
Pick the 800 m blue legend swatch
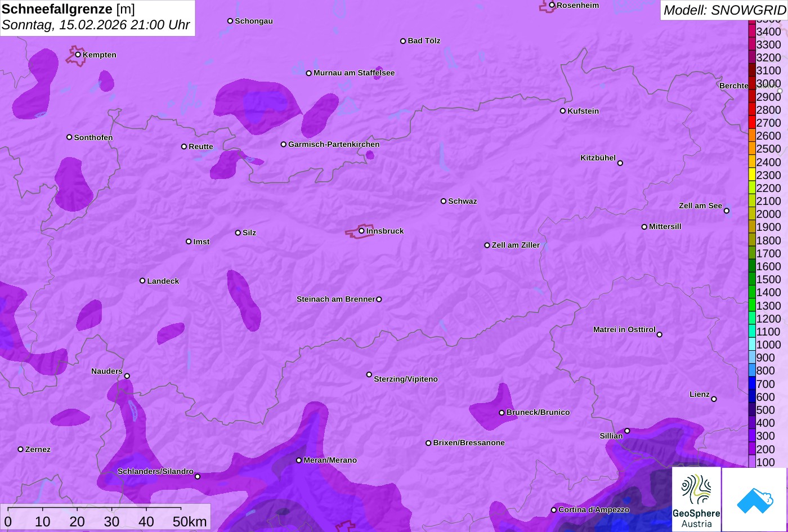point(751,370)
